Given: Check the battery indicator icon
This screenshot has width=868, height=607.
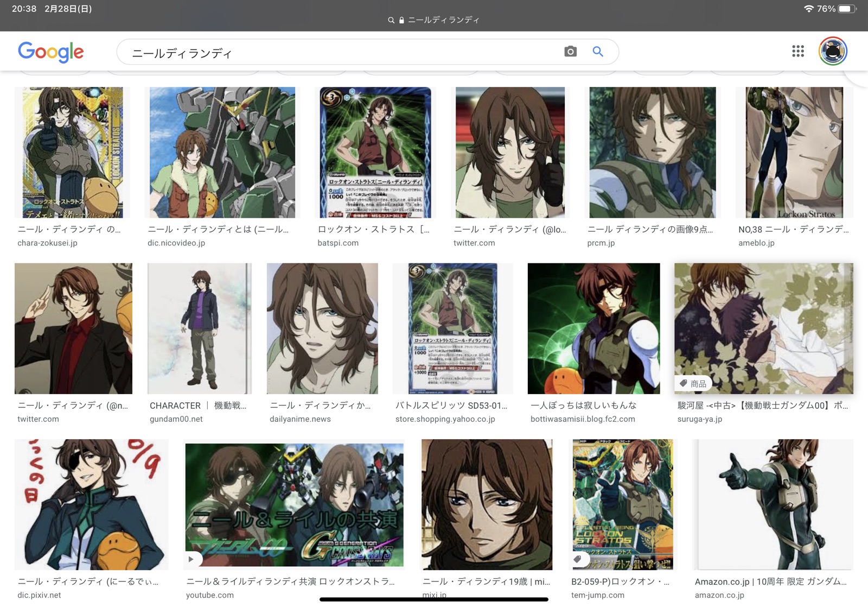Looking at the screenshot, I should [846, 9].
